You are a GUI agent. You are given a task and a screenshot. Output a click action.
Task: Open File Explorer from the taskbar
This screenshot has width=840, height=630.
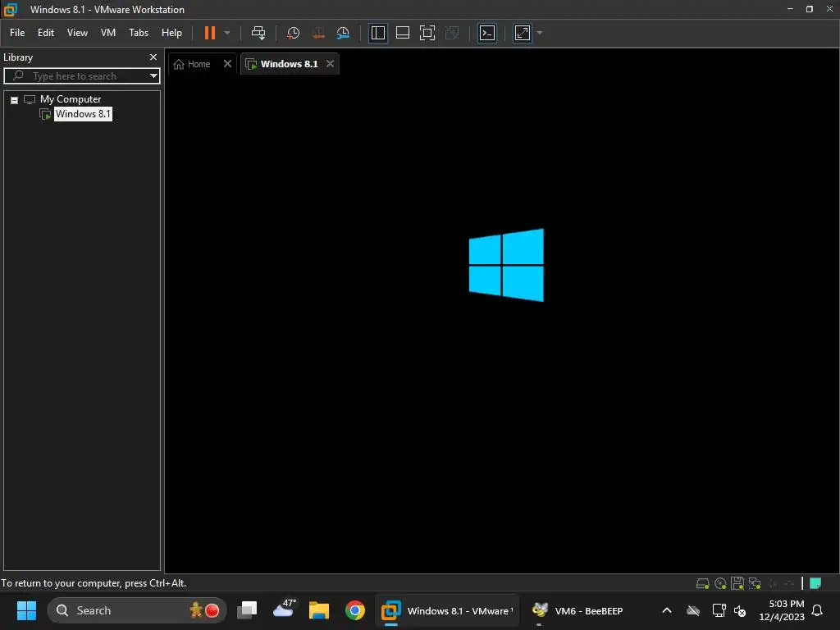click(319, 610)
